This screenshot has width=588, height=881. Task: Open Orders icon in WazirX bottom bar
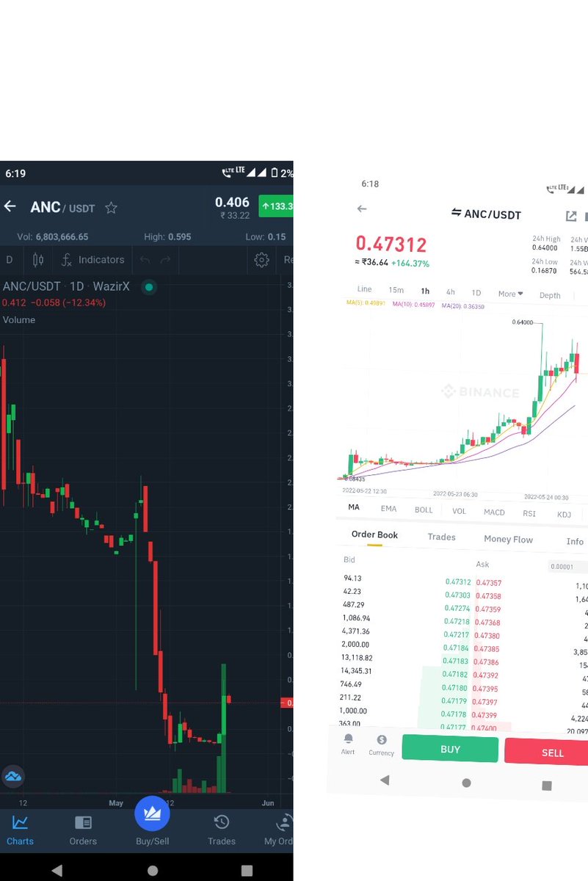click(83, 823)
